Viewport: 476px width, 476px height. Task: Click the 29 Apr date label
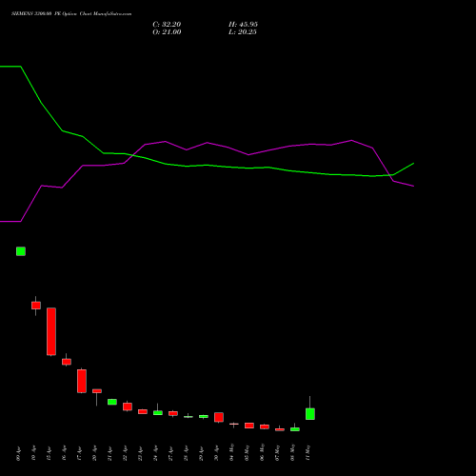[201, 453]
